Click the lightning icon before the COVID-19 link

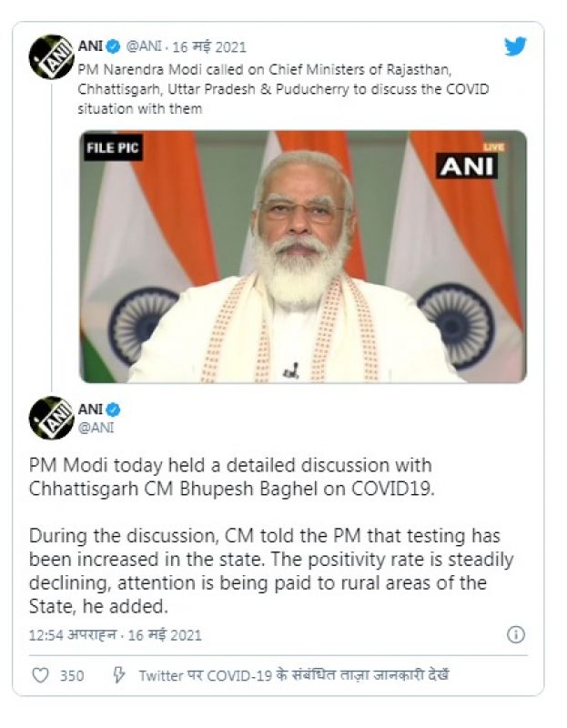pyautogui.click(x=118, y=675)
